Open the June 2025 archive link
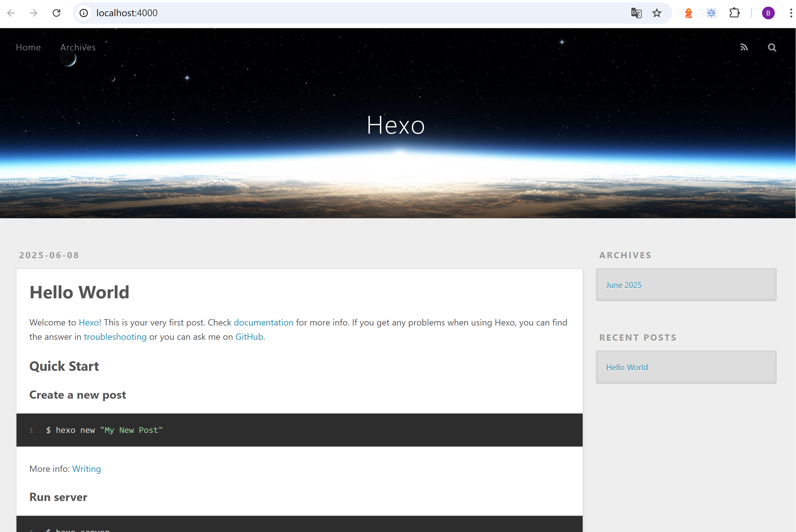 (624, 285)
